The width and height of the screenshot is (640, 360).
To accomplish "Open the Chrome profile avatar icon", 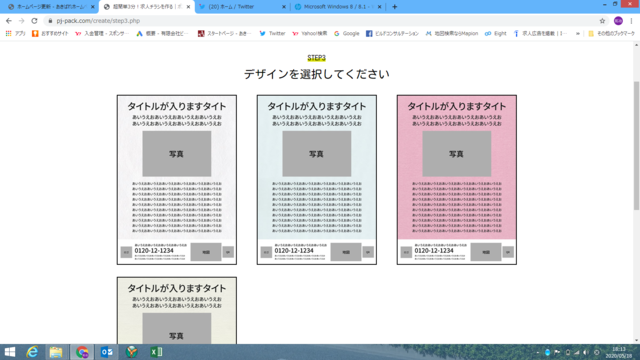I will coord(618,21).
